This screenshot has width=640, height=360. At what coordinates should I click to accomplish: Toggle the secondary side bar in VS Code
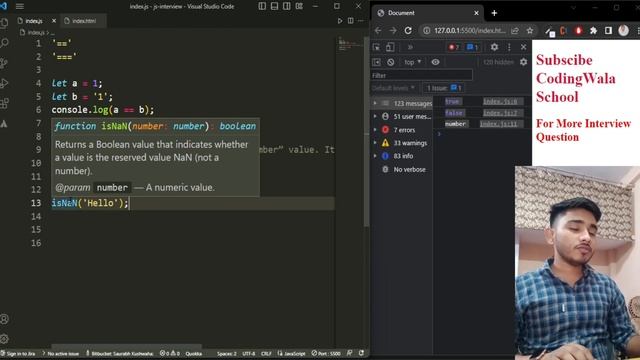287,6
